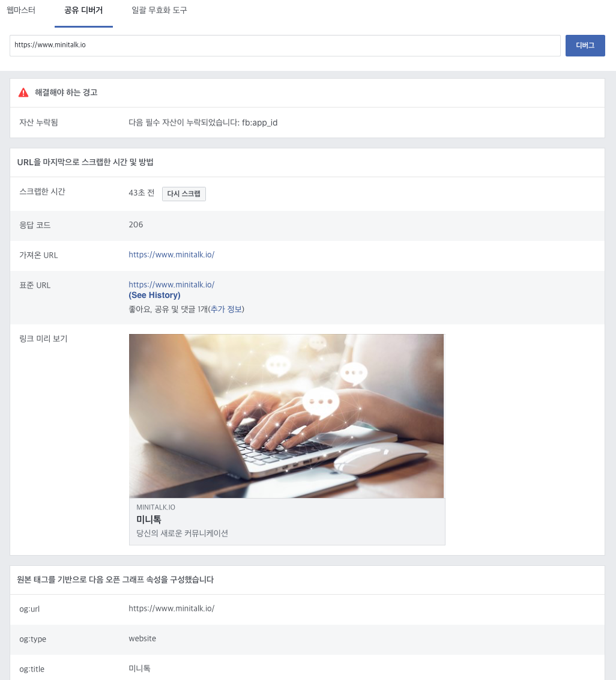This screenshot has width=616, height=680.
Task: Click the 좋아요, 공유 및 댓글 1개 text
Action: pyautogui.click(x=168, y=309)
